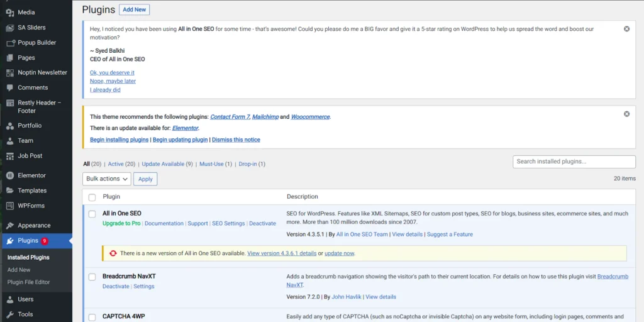
Task: Click Begin installing plugins link
Action: pyautogui.click(x=119, y=140)
